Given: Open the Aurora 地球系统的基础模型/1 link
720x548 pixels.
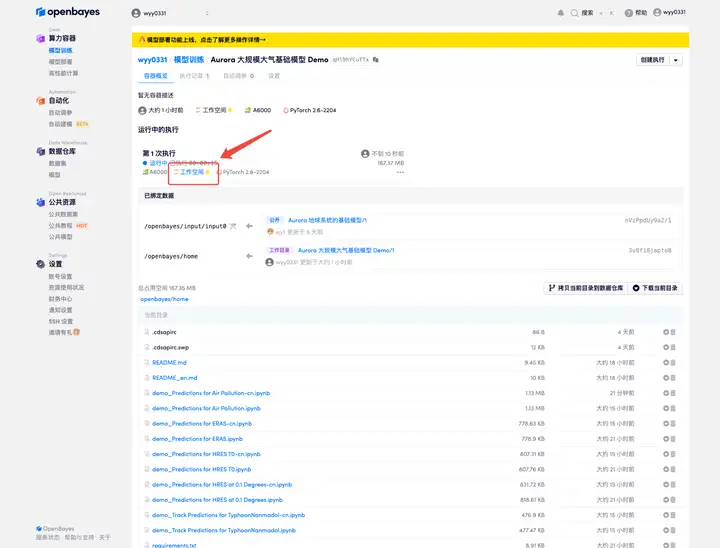Looking at the screenshot, I should (x=327, y=220).
